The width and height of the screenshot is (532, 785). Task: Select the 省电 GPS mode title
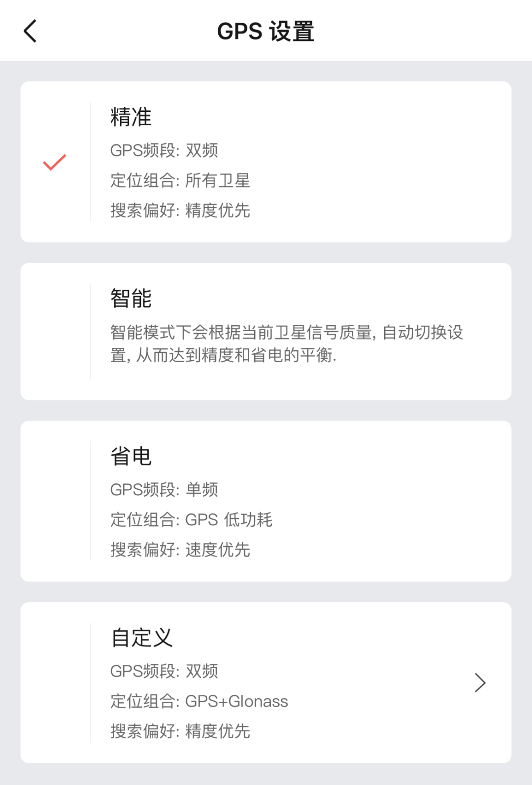point(131,456)
